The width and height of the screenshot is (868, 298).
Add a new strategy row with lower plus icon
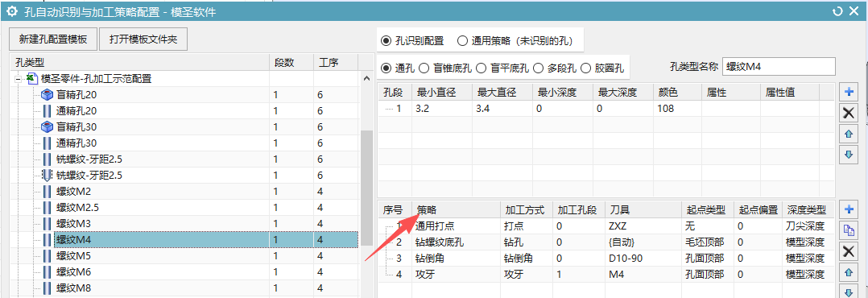(848, 209)
